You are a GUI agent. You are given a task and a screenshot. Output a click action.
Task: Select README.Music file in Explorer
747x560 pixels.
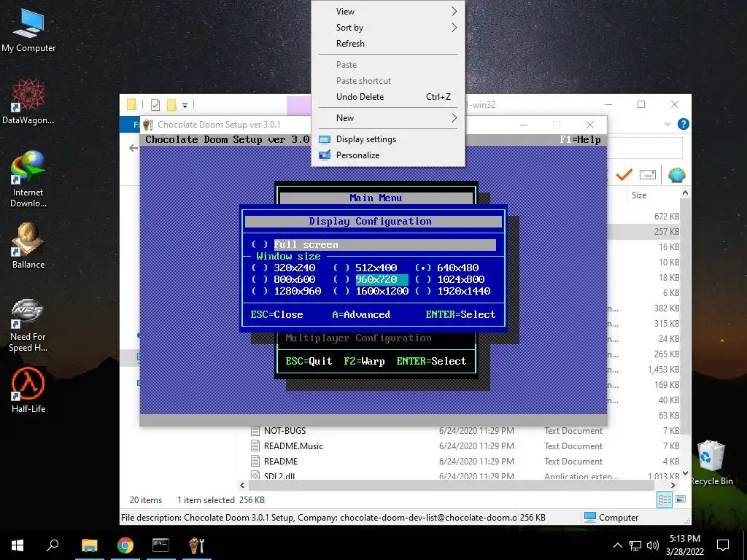[x=293, y=446]
